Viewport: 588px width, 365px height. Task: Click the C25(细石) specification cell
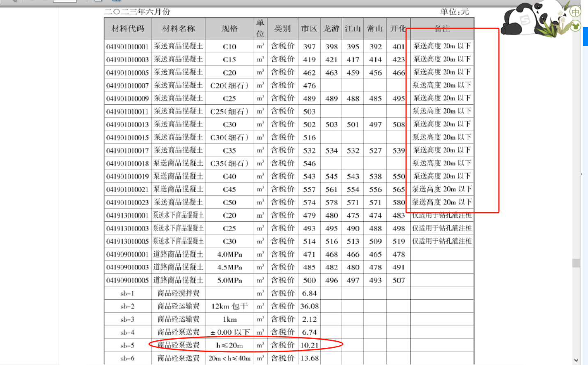point(230,111)
